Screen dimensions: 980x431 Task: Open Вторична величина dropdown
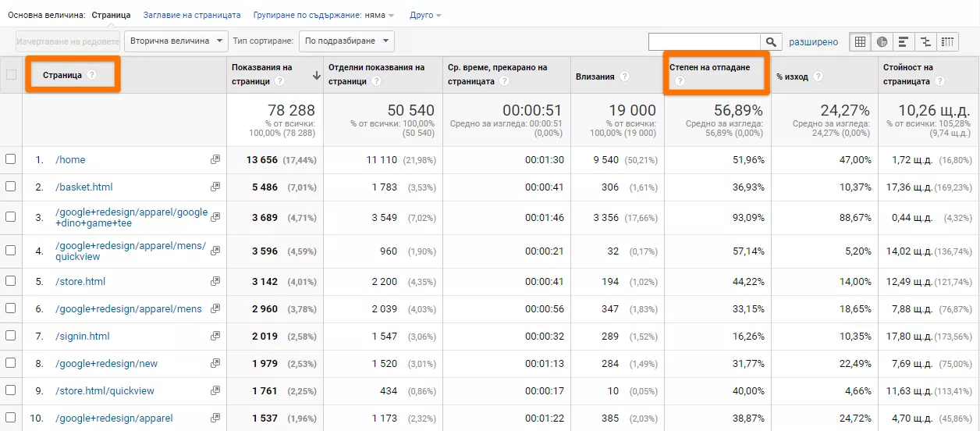(x=176, y=41)
